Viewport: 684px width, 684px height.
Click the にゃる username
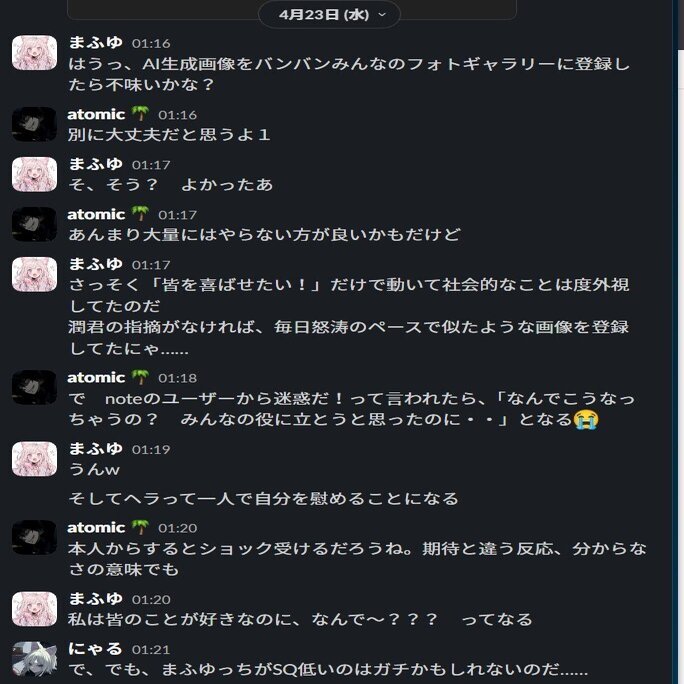click(95, 649)
